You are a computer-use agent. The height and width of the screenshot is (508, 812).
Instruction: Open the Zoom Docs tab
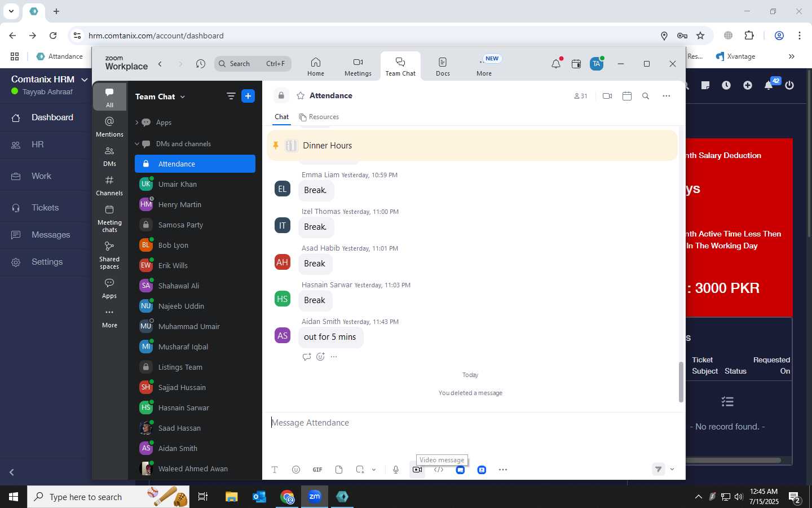443,67
